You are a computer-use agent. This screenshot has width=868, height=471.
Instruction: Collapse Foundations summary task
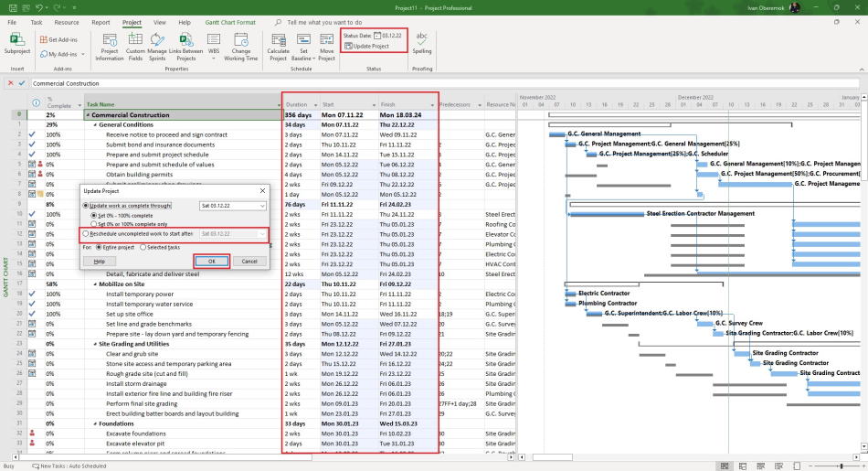coord(95,424)
